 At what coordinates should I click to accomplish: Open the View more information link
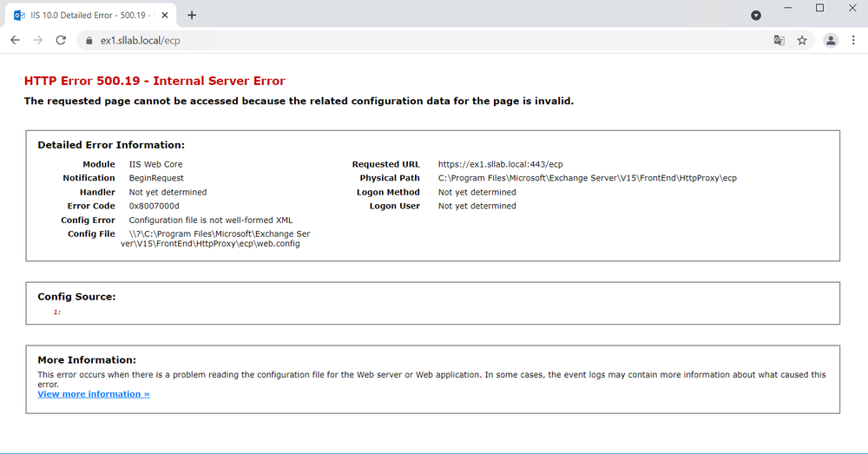94,394
